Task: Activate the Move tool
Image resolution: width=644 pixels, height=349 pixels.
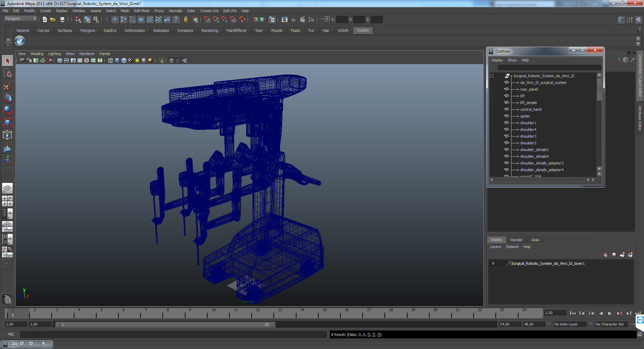Action: point(7,98)
